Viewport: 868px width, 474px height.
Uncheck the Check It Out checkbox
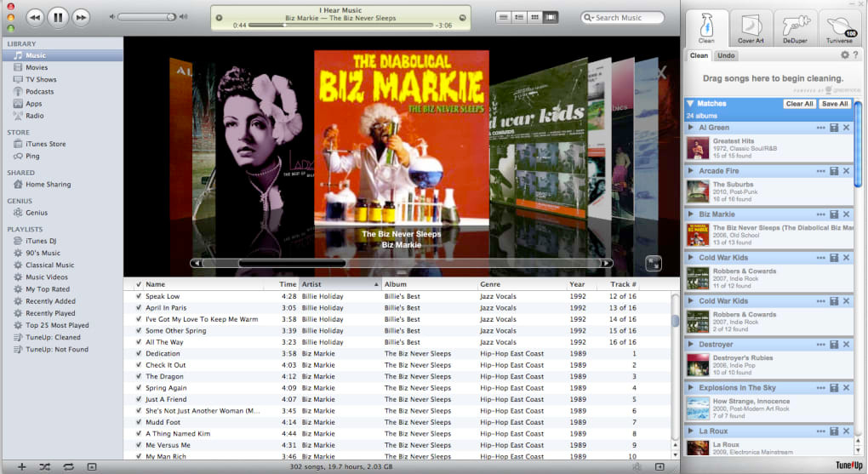click(139, 365)
